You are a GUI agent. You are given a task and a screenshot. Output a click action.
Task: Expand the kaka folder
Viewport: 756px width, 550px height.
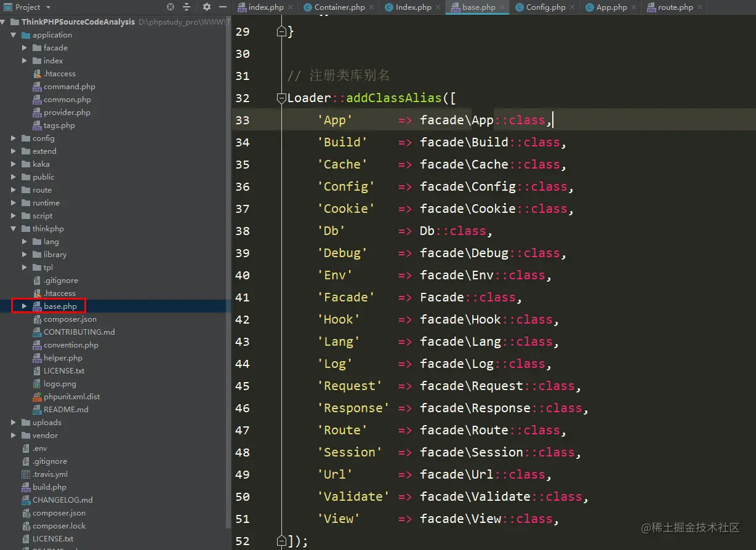click(x=14, y=164)
